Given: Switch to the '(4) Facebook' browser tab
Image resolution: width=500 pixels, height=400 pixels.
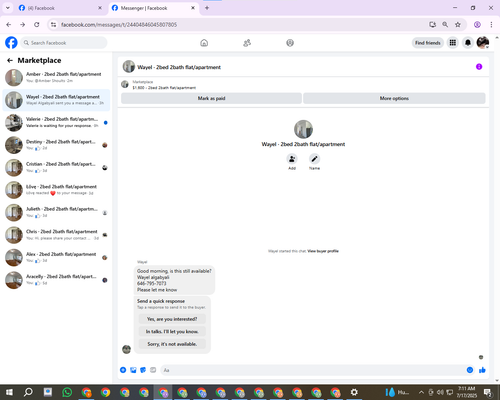Looking at the screenshot, I should coord(60,8).
